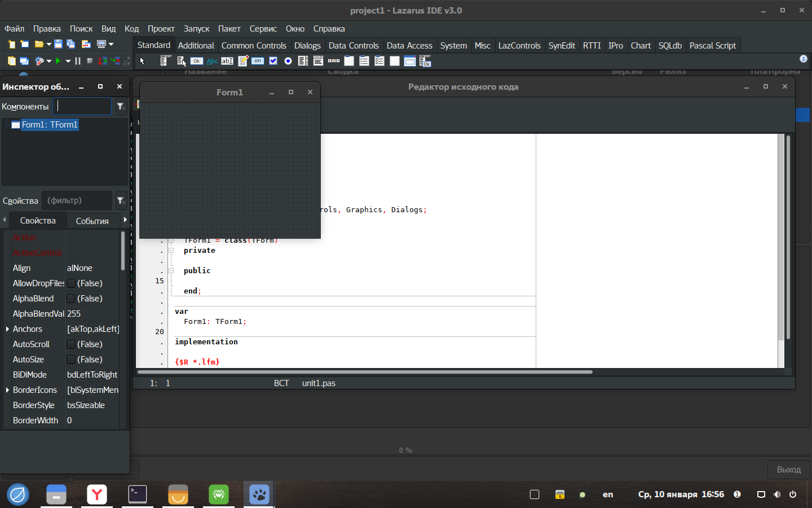The width and height of the screenshot is (812, 508).
Task: Expand the BorderIcons property
Action: [x=7, y=390]
